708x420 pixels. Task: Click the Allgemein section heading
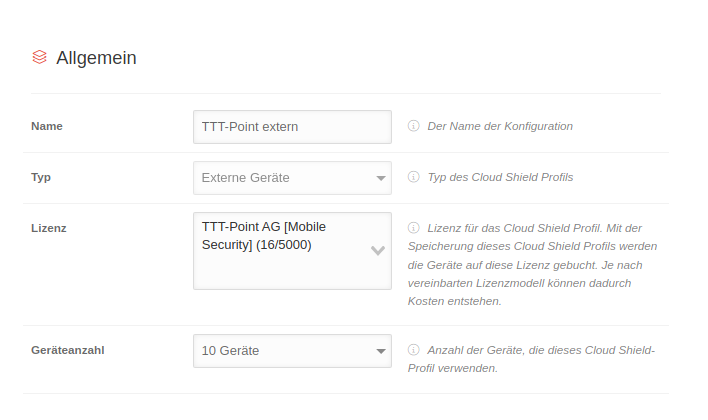click(x=96, y=58)
